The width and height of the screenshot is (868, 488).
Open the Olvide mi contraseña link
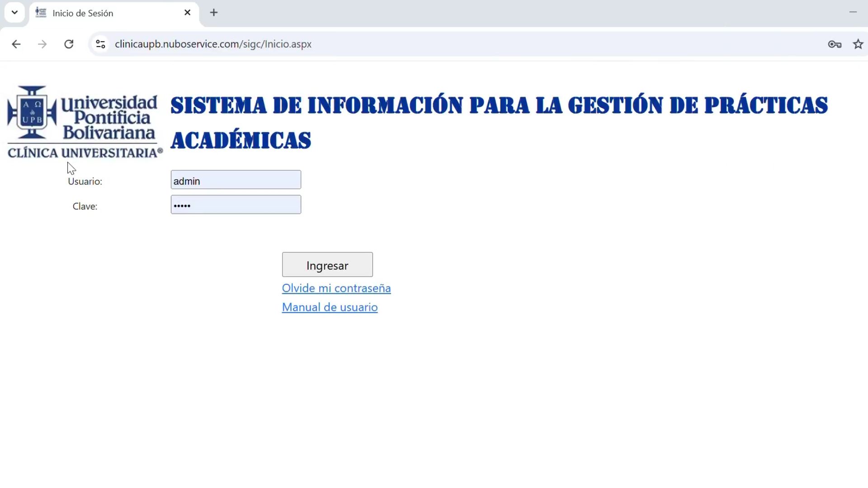336,288
